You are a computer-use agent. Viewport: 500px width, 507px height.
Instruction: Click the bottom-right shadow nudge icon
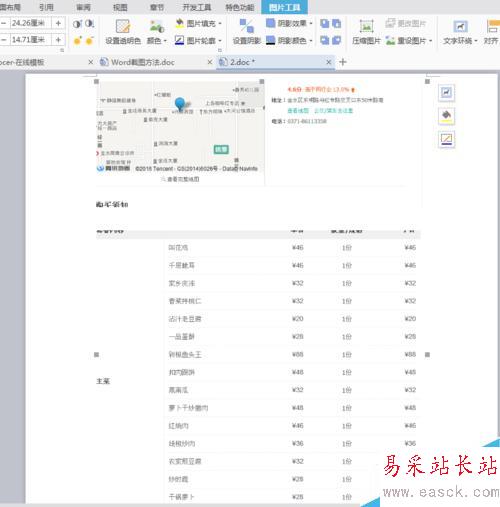coord(337,41)
